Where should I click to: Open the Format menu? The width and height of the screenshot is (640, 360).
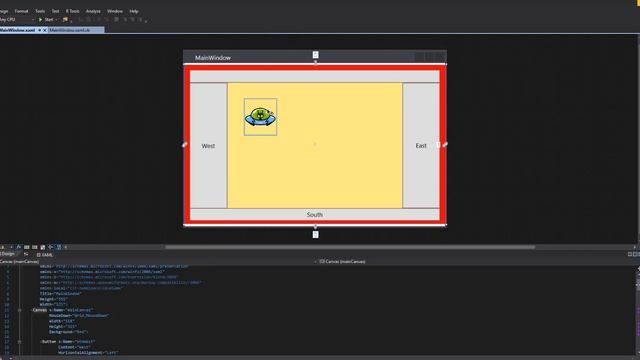point(21,11)
